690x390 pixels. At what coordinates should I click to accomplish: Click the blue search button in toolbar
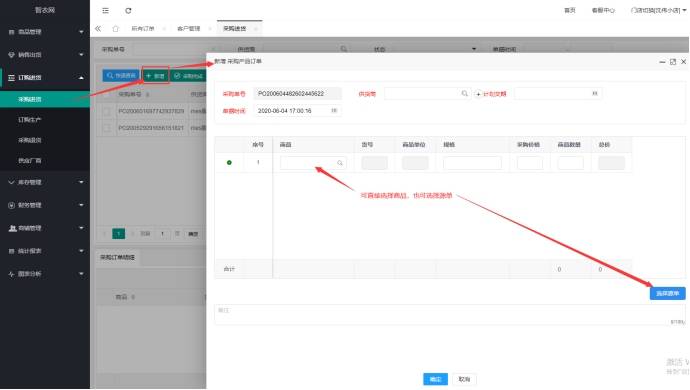[x=121, y=76]
